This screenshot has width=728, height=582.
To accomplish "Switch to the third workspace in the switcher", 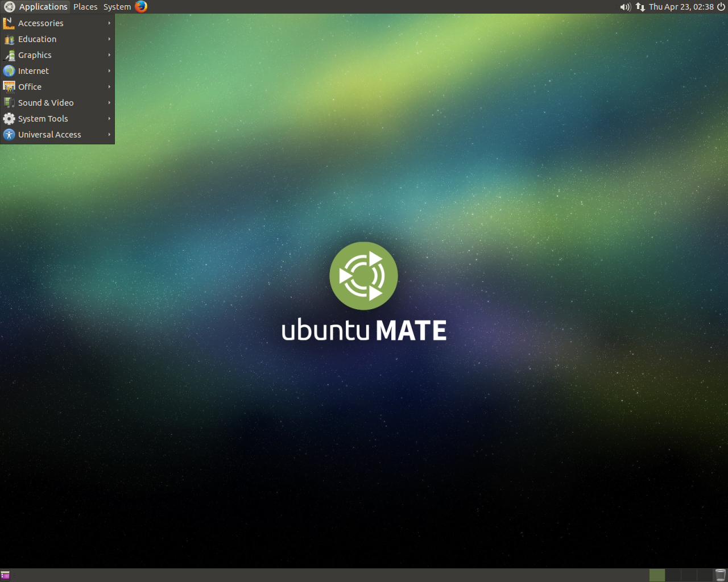I will (689, 575).
